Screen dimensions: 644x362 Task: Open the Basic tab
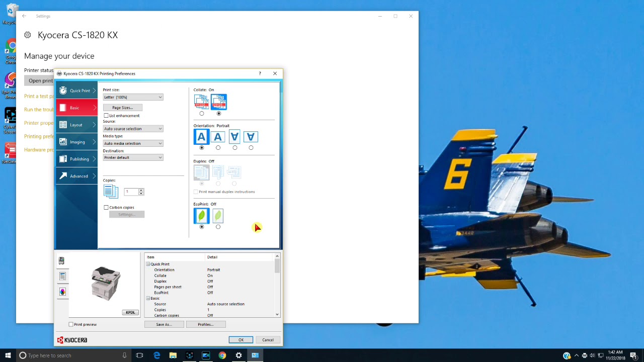(x=76, y=108)
